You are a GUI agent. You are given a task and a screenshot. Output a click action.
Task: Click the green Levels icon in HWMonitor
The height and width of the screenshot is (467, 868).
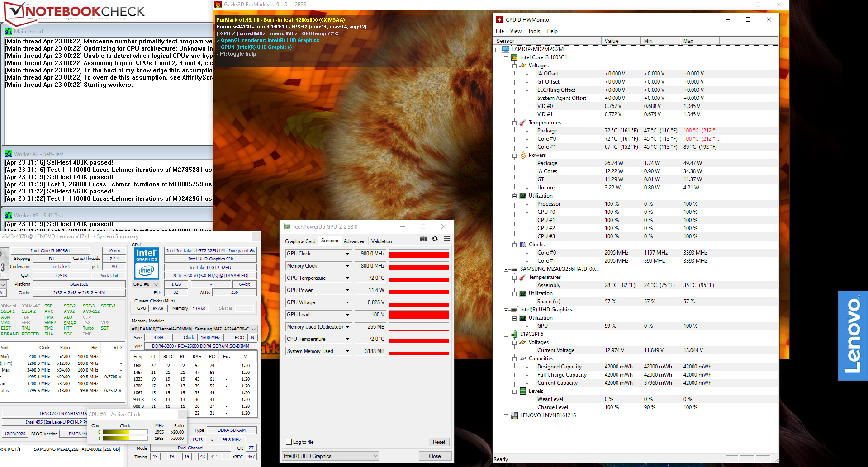click(x=523, y=391)
